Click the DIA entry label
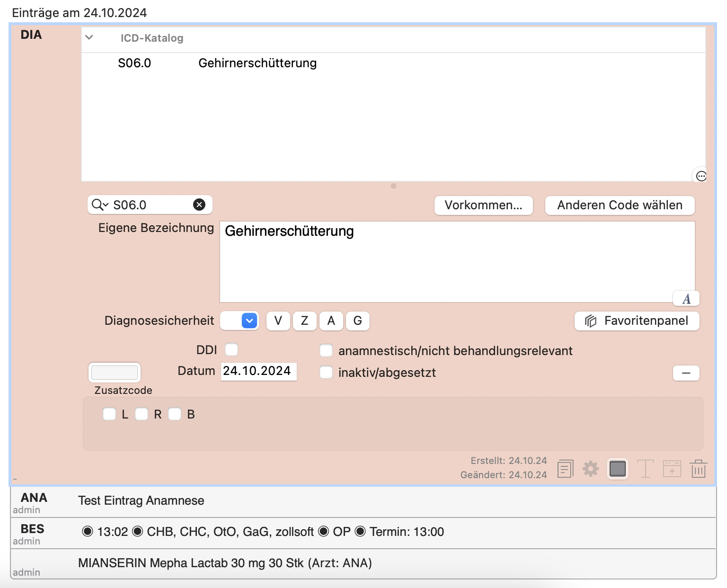 coord(31,35)
